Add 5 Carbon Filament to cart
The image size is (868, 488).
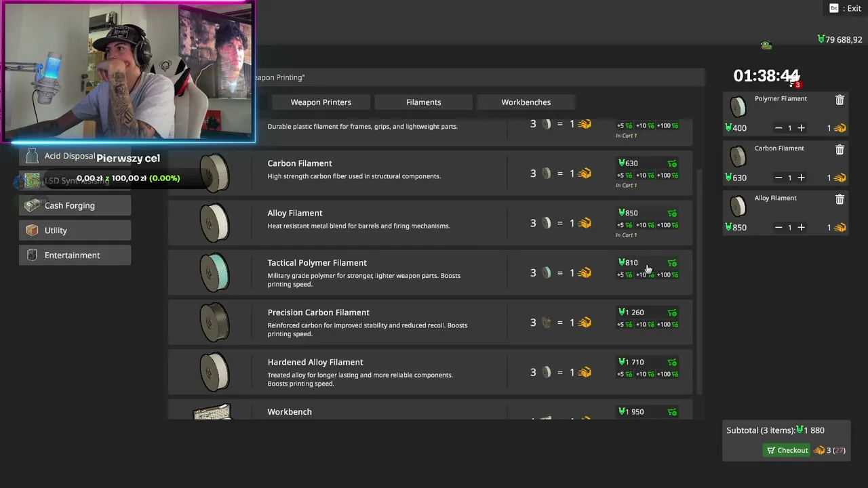click(x=624, y=176)
